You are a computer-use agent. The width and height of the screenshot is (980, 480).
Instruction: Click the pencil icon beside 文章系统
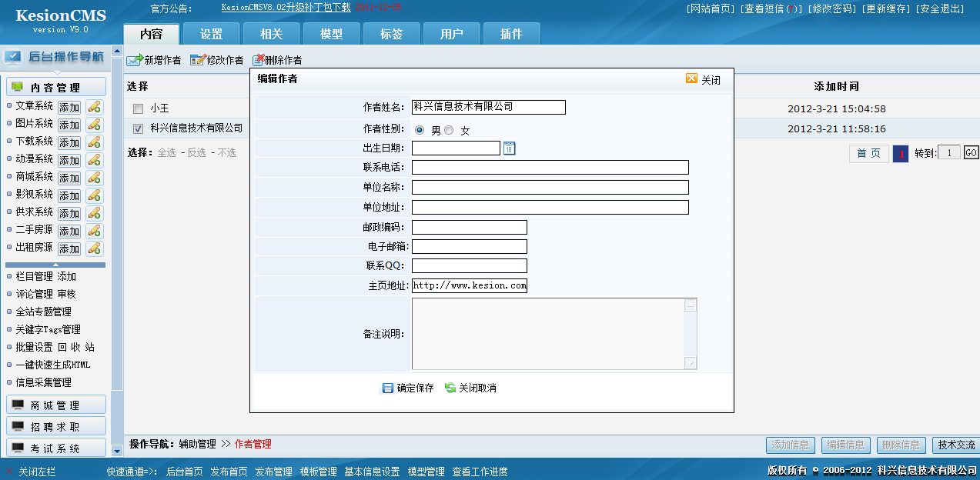94,107
